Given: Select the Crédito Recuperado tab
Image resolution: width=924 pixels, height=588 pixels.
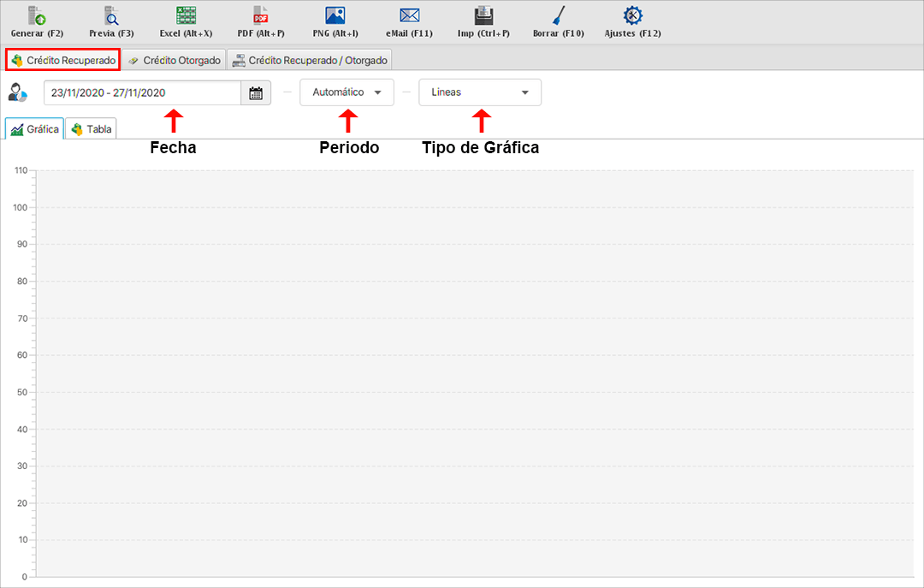Looking at the screenshot, I should pyautogui.click(x=62, y=61).
